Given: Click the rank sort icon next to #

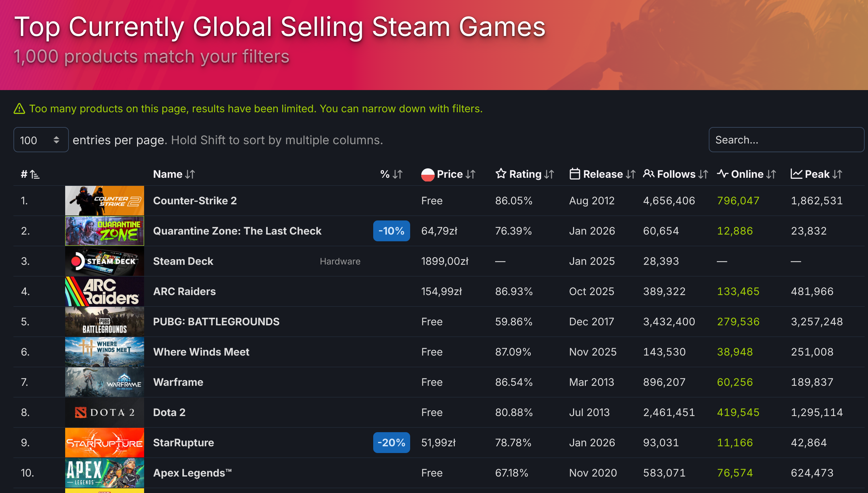Looking at the screenshot, I should (34, 175).
